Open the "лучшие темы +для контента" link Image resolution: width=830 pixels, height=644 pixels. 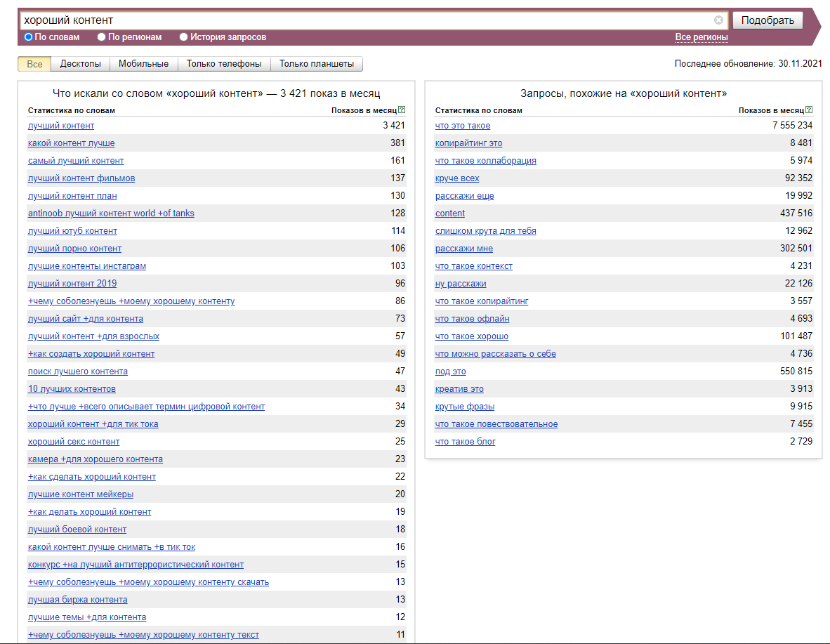[87, 617]
